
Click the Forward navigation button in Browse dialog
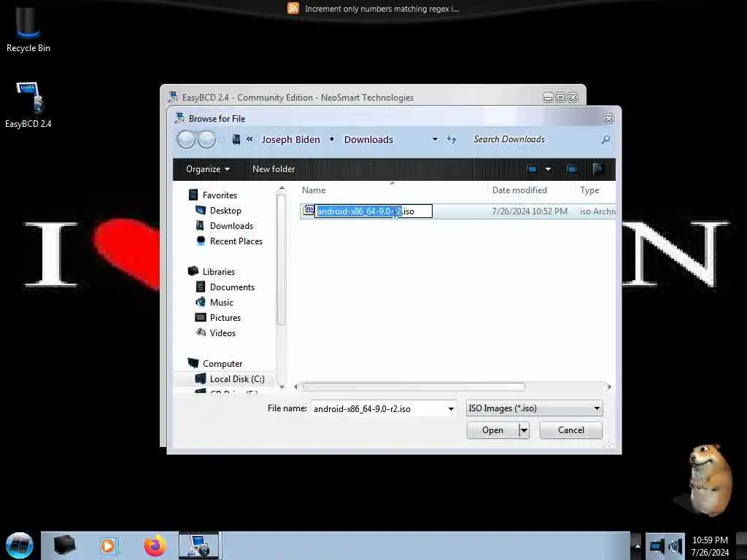[206, 139]
